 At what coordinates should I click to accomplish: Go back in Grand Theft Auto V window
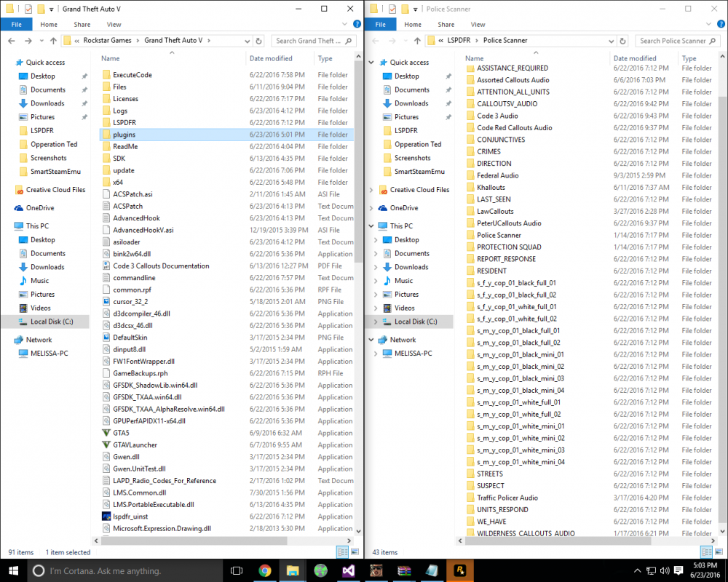pyautogui.click(x=12, y=41)
